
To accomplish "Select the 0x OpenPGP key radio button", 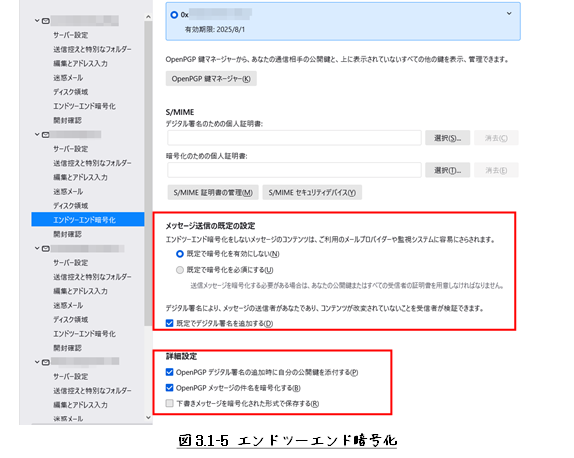I will pos(174,15).
